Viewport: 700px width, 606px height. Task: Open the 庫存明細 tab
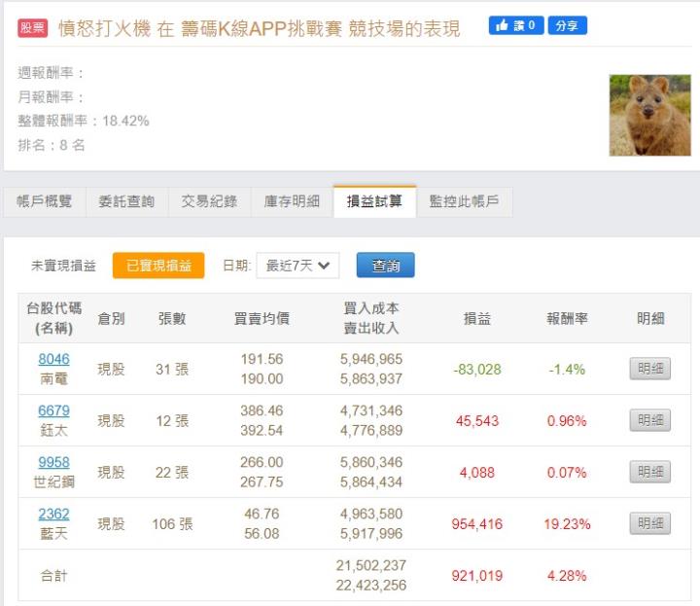[292, 201]
